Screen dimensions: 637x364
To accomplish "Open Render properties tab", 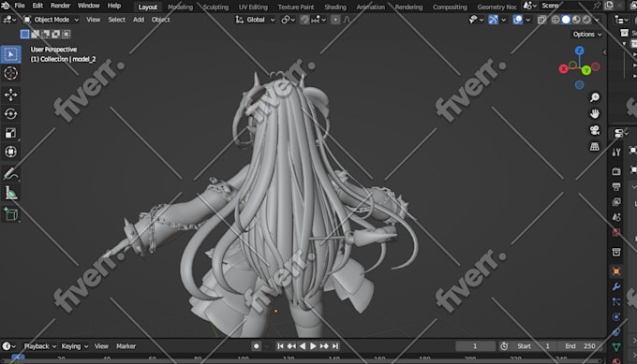I will click(x=616, y=171).
